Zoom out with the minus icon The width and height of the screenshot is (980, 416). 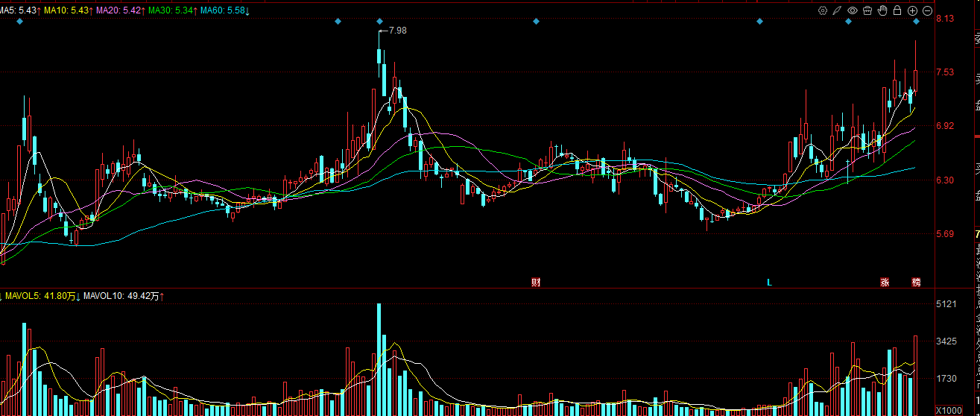(927, 10)
